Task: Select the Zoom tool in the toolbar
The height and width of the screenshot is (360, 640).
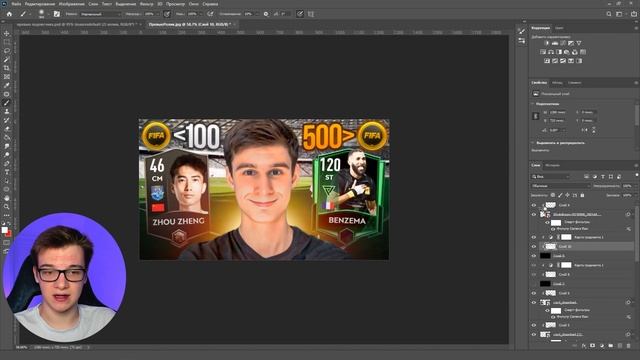Action: [7, 207]
